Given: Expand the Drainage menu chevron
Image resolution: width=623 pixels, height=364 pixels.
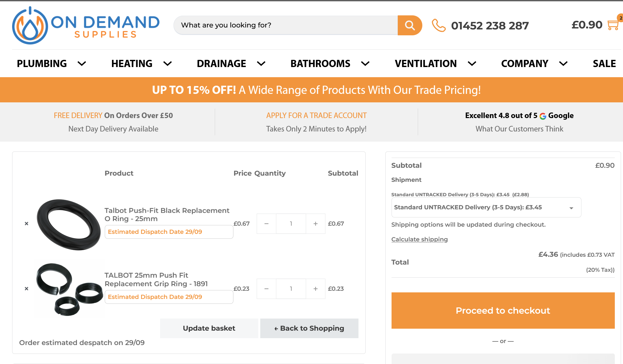Looking at the screenshot, I should pyautogui.click(x=261, y=63).
